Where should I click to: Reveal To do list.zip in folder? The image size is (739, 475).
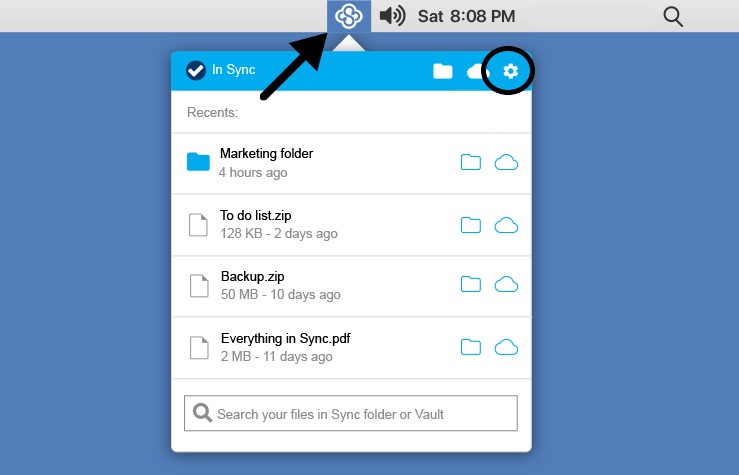click(470, 224)
